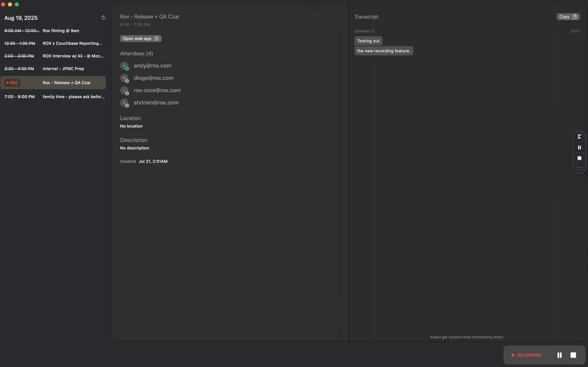Open web app for this event
Viewport: 588px width, 367px height.
[x=141, y=38]
